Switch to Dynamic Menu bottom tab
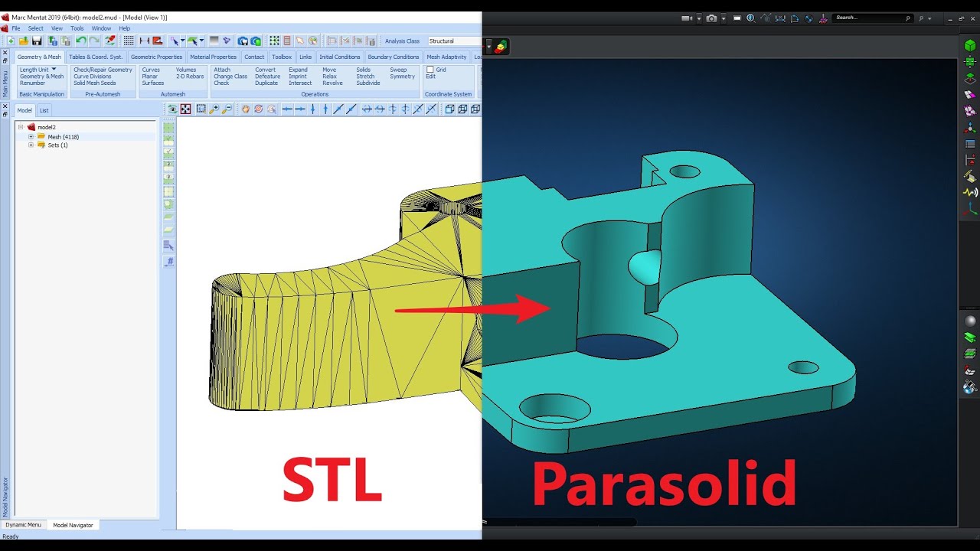 click(24, 525)
